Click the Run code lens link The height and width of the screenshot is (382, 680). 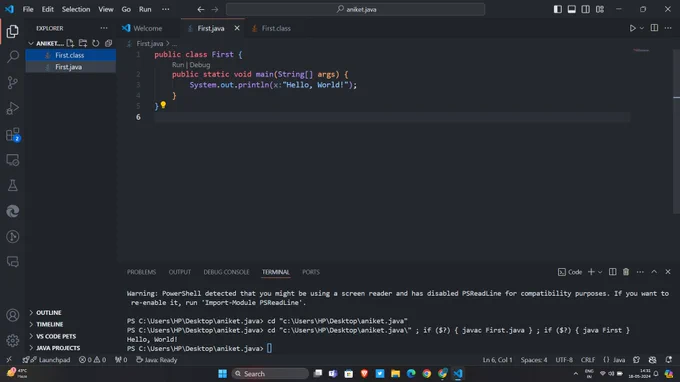(x=178, y=65)
